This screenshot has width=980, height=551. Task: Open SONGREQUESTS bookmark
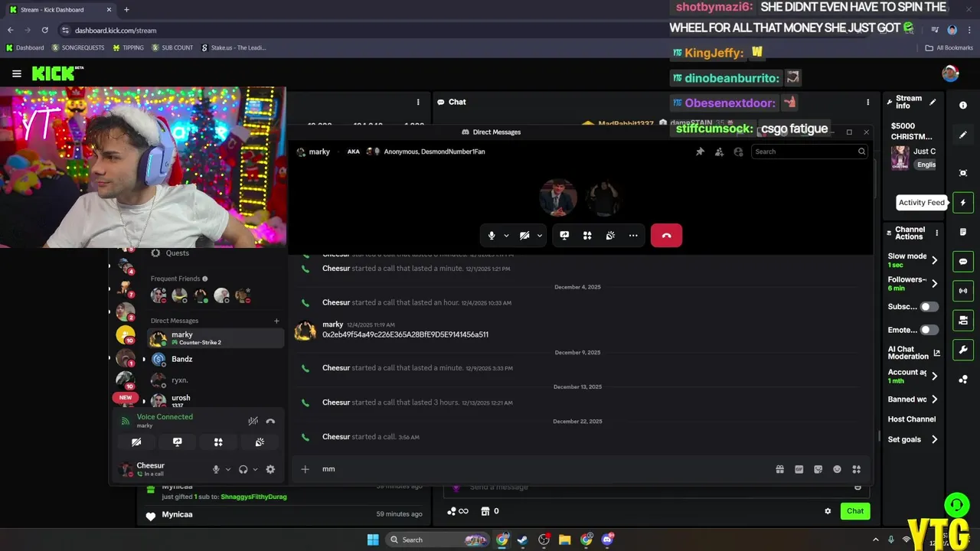77,47
